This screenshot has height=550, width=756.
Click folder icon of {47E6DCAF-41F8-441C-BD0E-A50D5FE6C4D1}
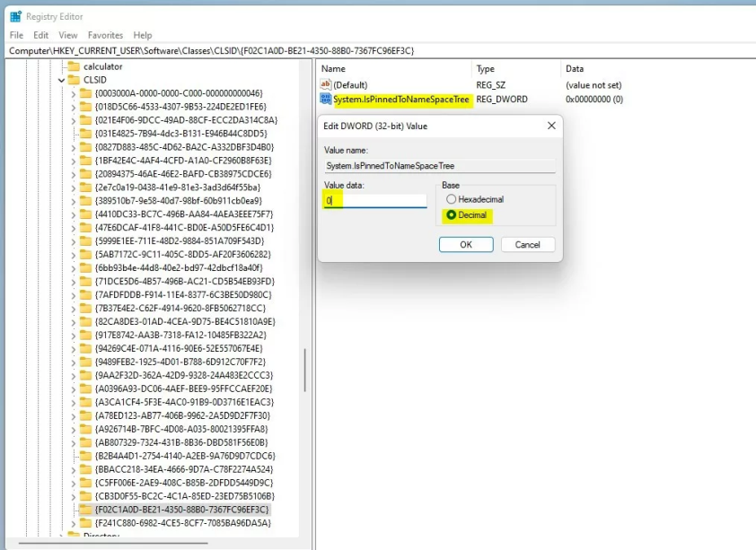[85, 227]
